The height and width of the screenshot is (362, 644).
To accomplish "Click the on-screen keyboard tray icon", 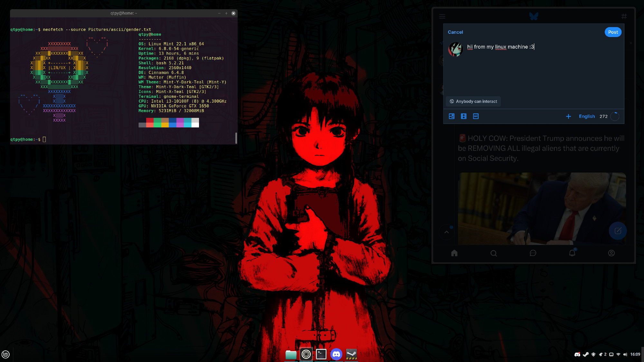I will click(611, 355).
